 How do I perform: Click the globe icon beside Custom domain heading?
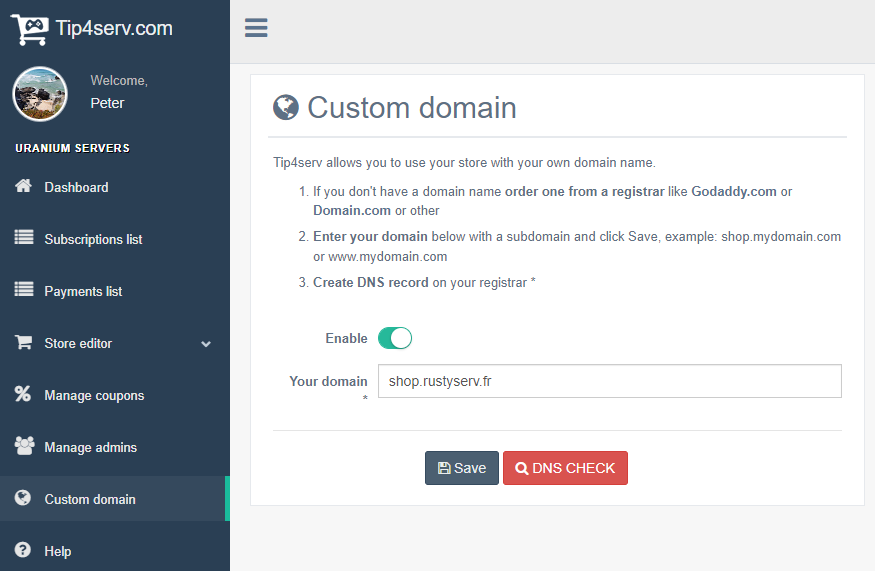[x=286, y=107]
